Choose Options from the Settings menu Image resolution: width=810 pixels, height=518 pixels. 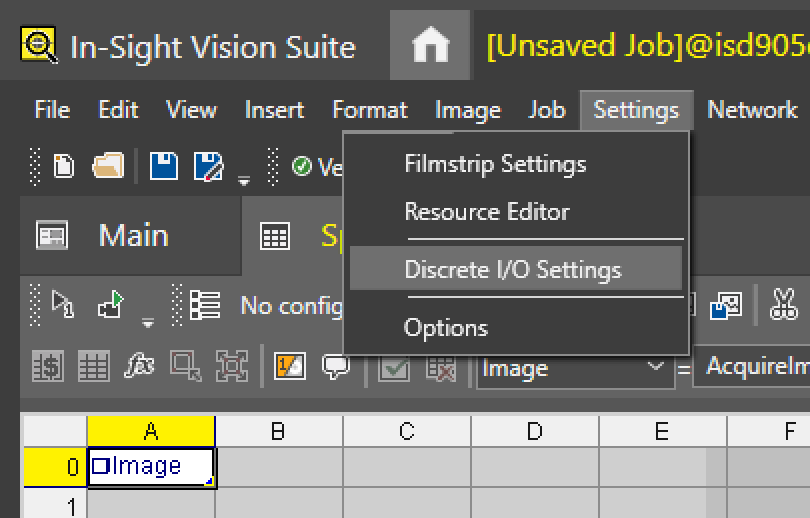point(446,328)
